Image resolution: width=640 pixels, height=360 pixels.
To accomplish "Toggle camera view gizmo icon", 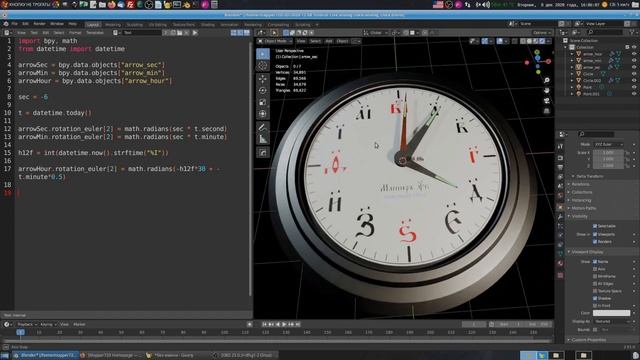I will coord(547,101).
